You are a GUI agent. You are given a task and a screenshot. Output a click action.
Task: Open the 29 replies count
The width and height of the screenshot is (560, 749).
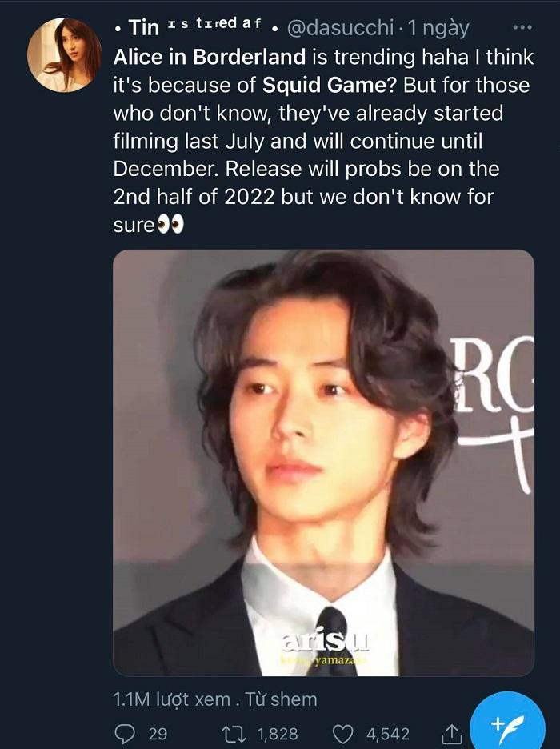(x=158, y=733)
